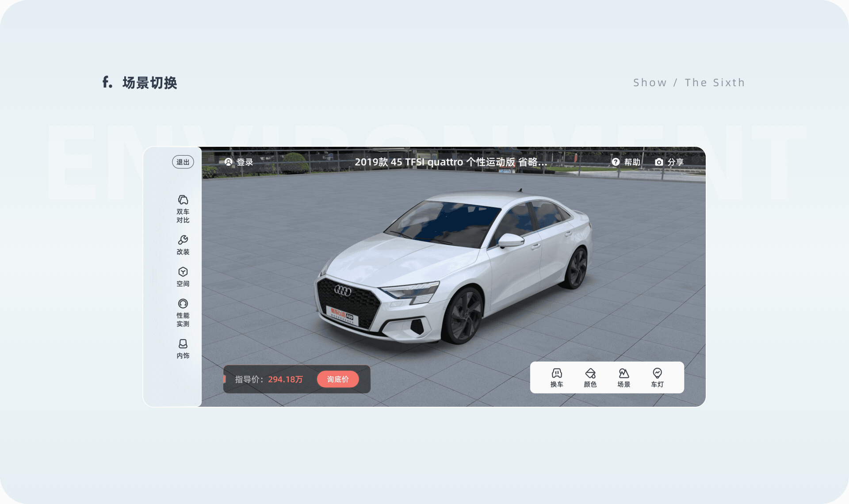Image resolution: width=849 pixels, height=504 pixels.
Task: Click the 分享 share camera icon
Action: point(659,162)
